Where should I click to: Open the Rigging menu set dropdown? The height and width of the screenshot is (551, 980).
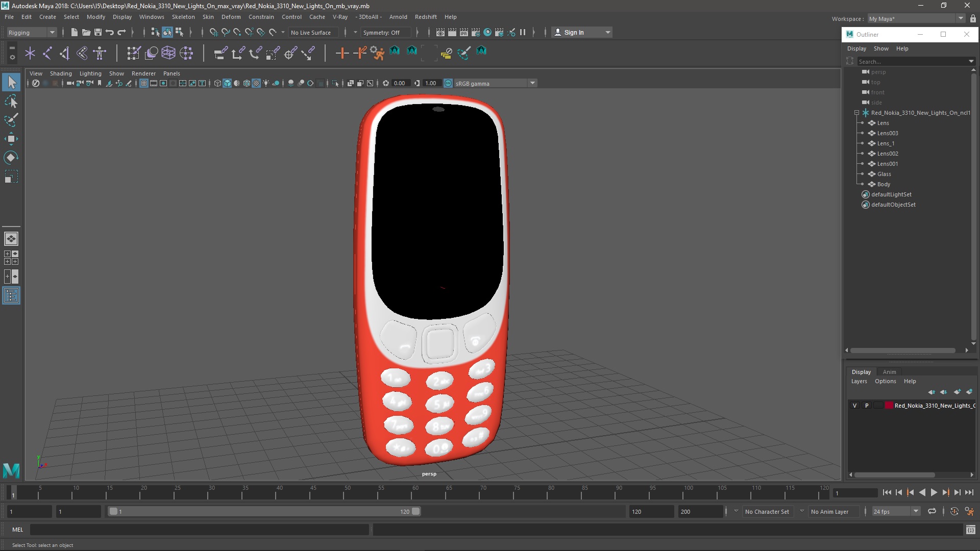click(x=32, y=32)
